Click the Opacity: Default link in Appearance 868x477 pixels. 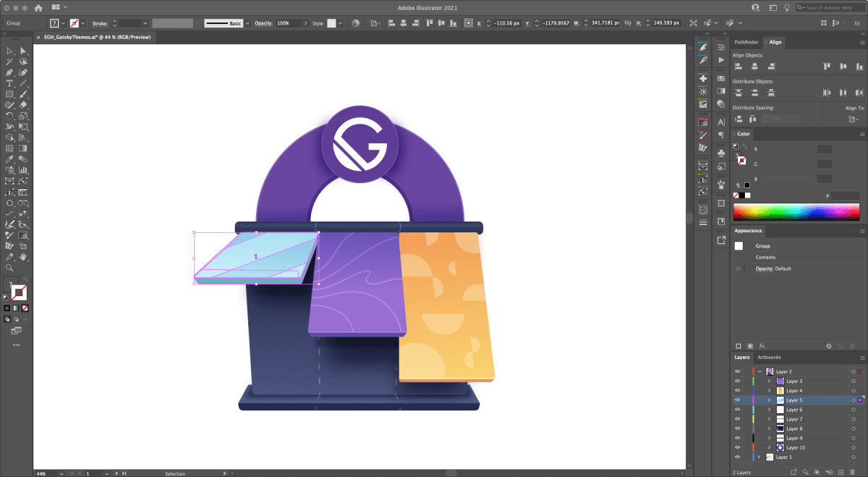pos(773,269)
